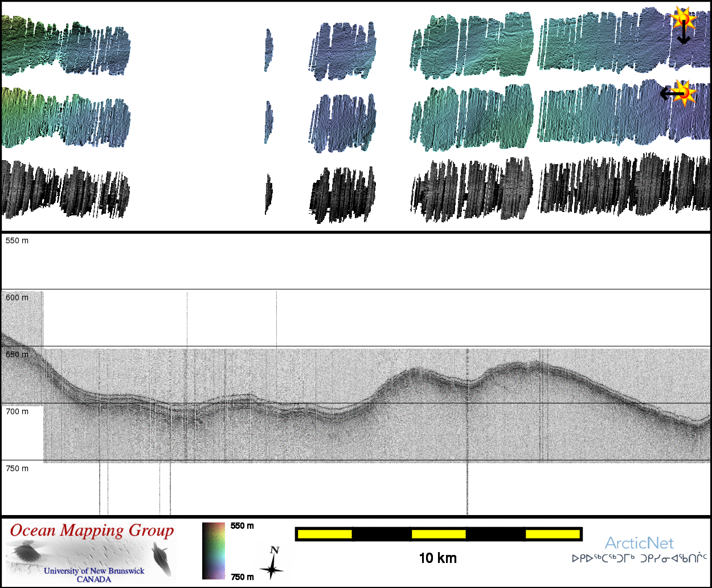Click the ArcticNet logo text
712x588 pixels.
point(639,542)
